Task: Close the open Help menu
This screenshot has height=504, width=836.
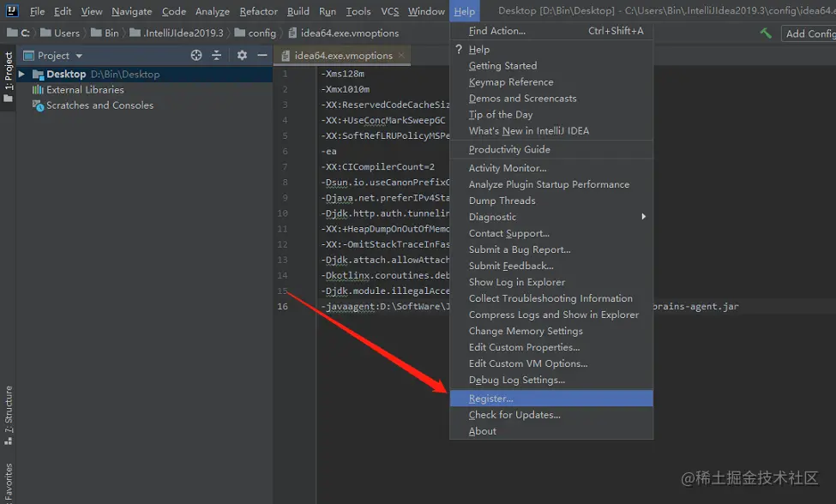Action: (x=465, y=11)
